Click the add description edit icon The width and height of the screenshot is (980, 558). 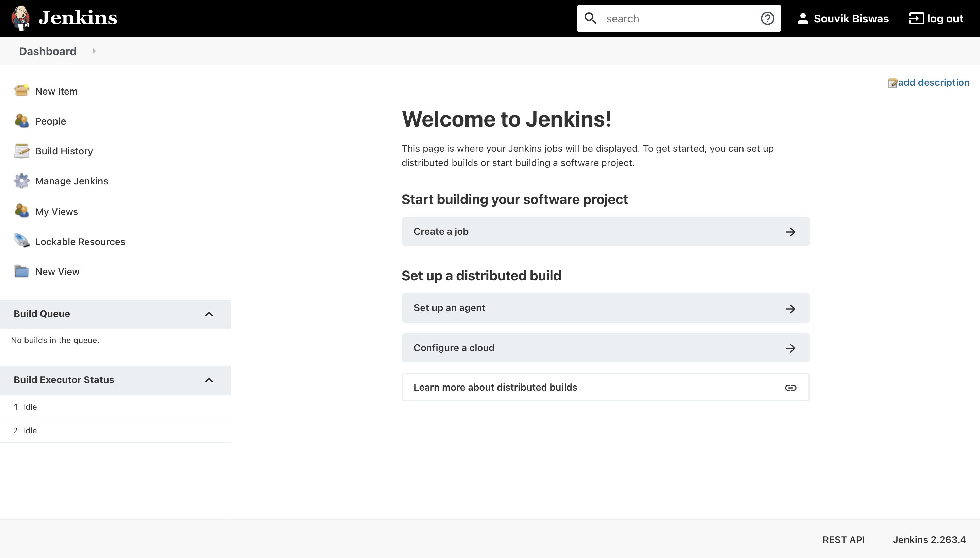pos(893,83)
